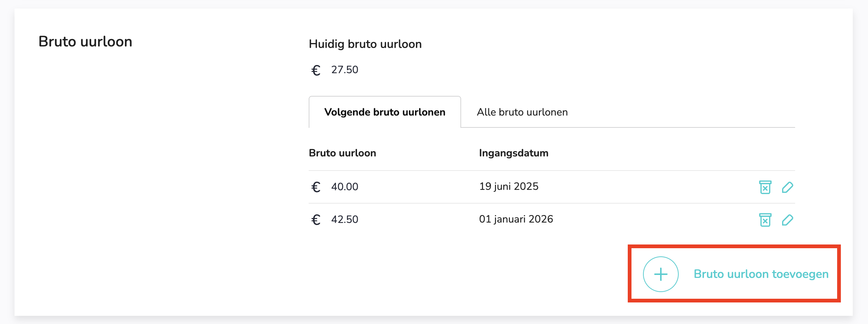Click the current wage value 27.50
This screenshot has height=324, width=868.
pos(345,69)
